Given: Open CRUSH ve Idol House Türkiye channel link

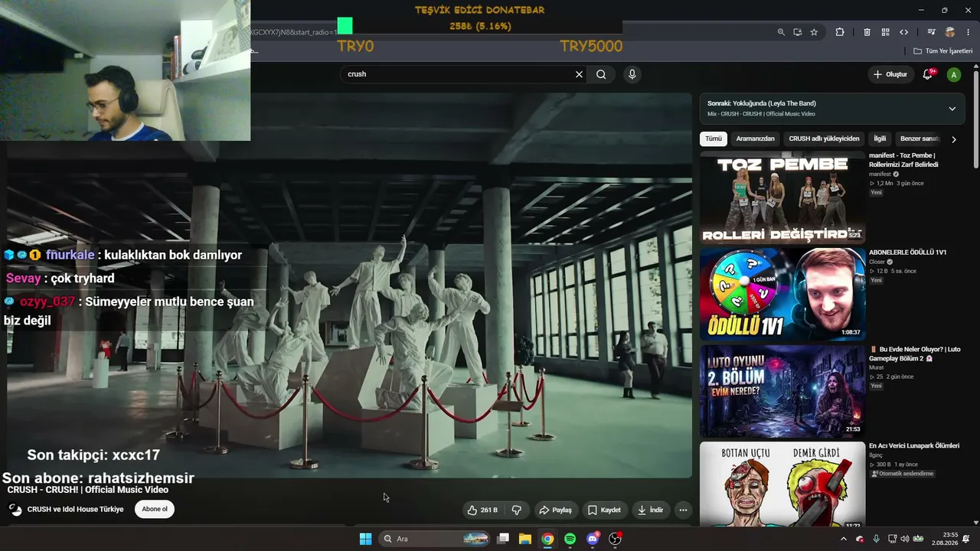Looking at the screenshot, I should pyautogui.click(x=75, y=510).
